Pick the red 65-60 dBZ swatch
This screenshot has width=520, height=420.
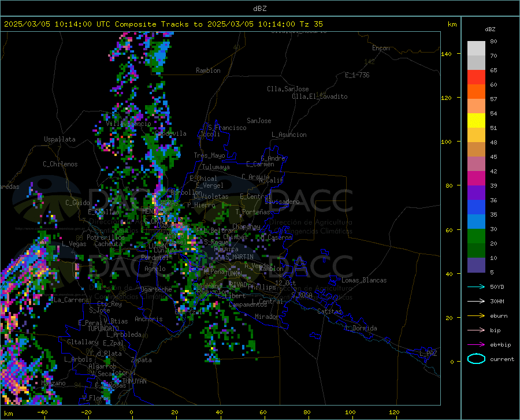pos(476,77)
